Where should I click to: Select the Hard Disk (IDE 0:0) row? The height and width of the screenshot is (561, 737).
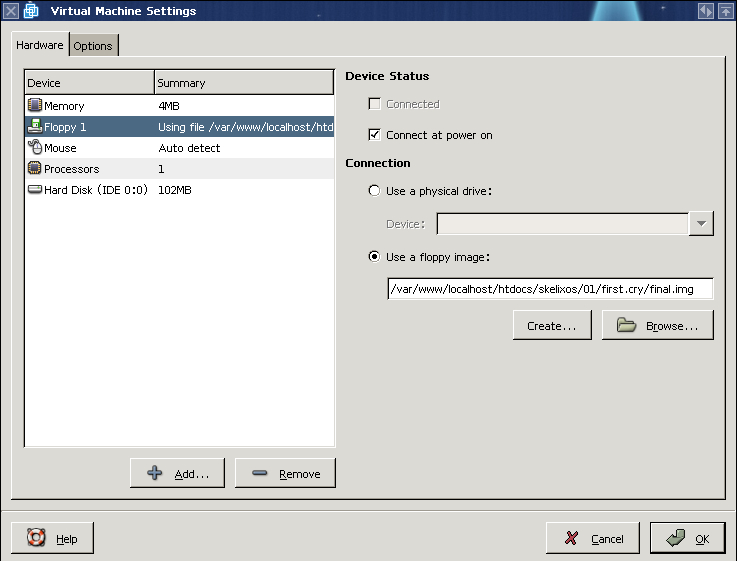click(180, 190)
